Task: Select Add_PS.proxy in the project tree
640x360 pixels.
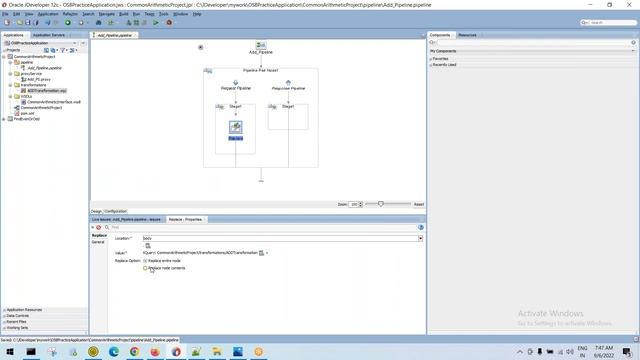Action: pyautogui.click(x=38, y=80)
